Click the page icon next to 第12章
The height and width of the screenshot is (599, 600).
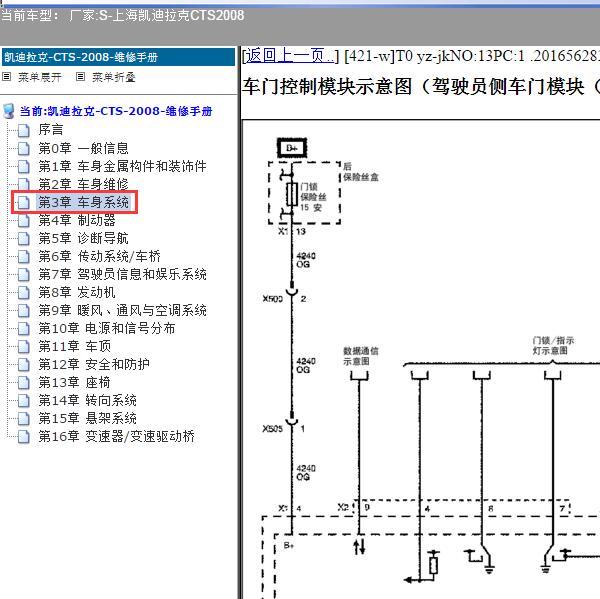pos(24,364)
